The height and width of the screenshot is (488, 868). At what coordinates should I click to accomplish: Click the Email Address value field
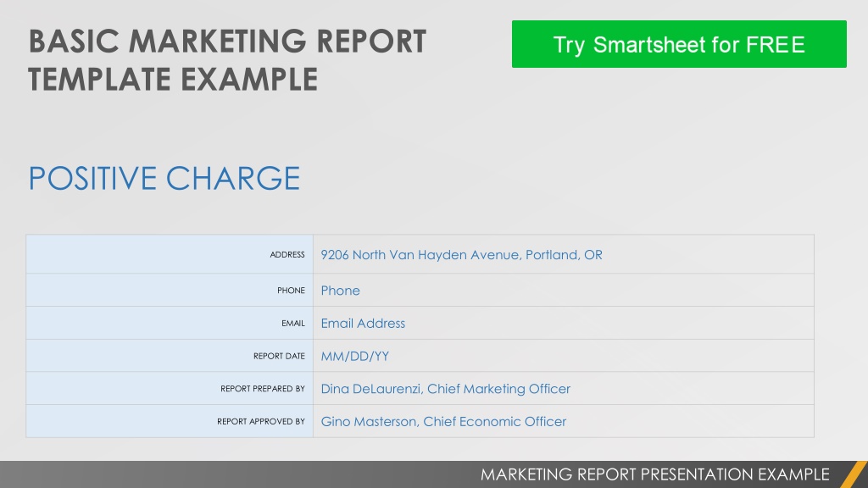(x=564, y=323)
